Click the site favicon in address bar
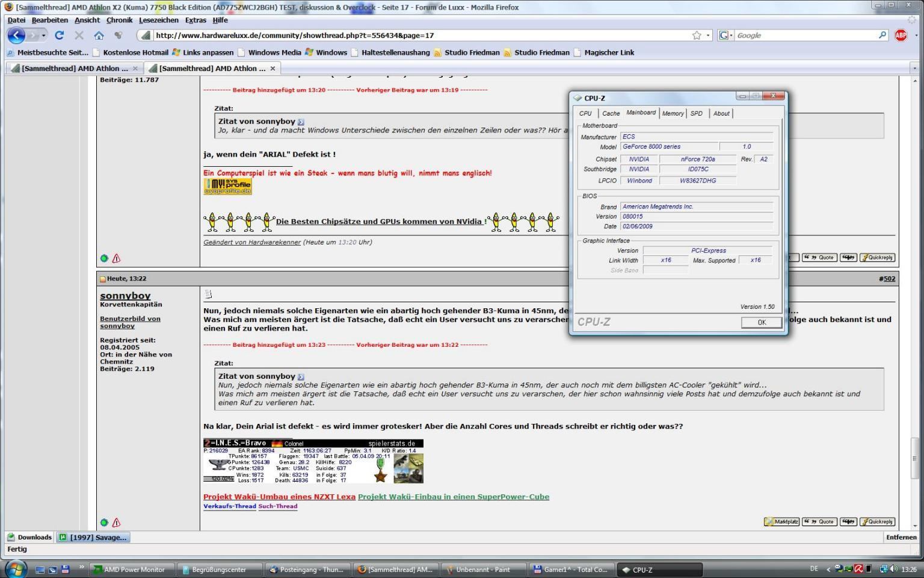The width and height of the screenshot is (924, 578). [x=146, y=36]
